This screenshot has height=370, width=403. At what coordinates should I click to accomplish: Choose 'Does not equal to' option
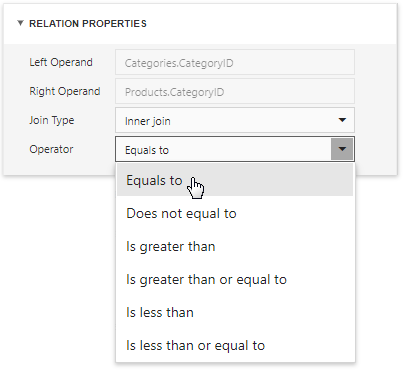click(x=235, y=213)
